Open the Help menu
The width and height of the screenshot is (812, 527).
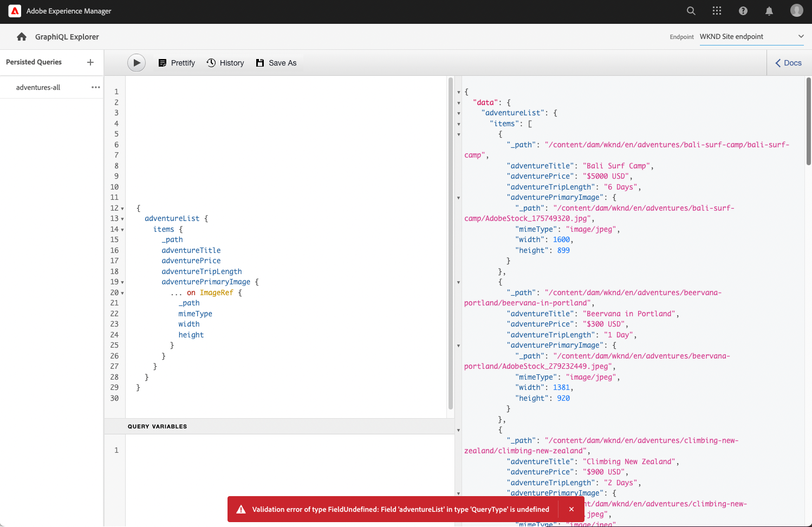(743, 11)
